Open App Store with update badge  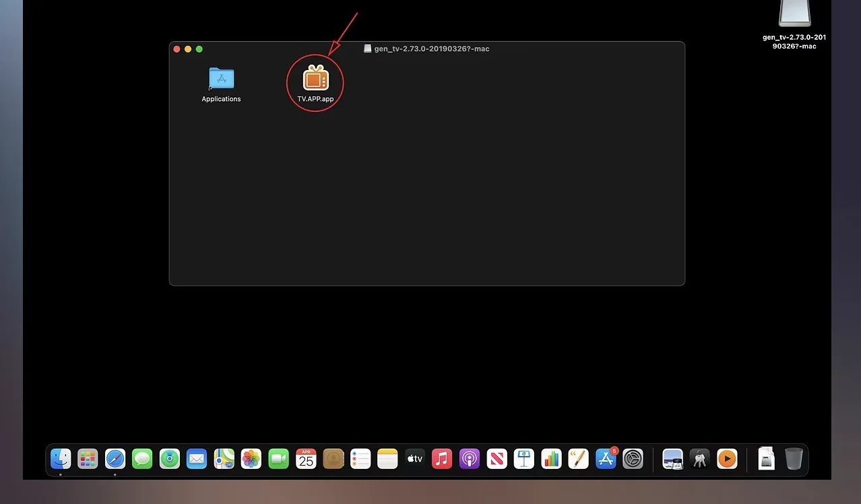point(606,459)
